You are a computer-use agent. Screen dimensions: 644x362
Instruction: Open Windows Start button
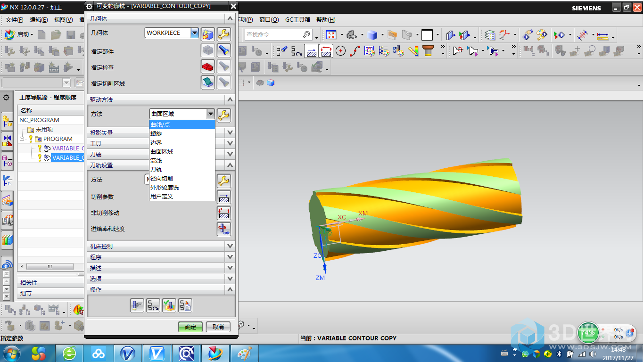pos(11,353)
